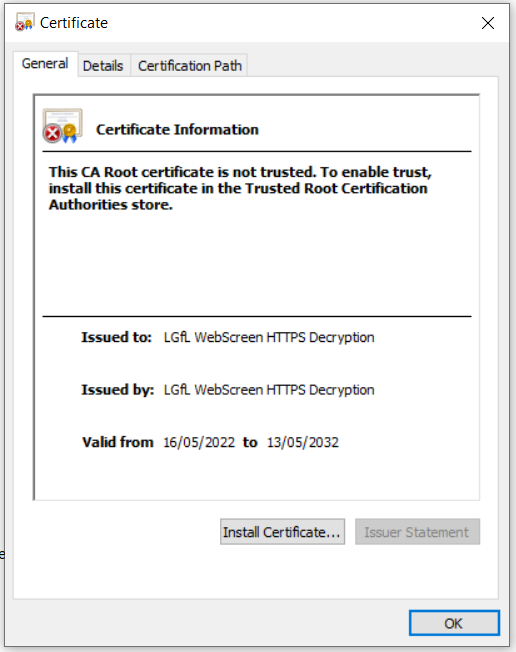Click the 'to' label between validity dates
The height and width of the screenshot is (652, 516).
point(250,442)
